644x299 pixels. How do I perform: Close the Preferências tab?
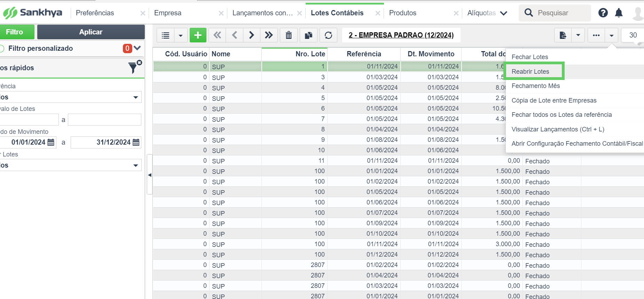pos(143,13)
